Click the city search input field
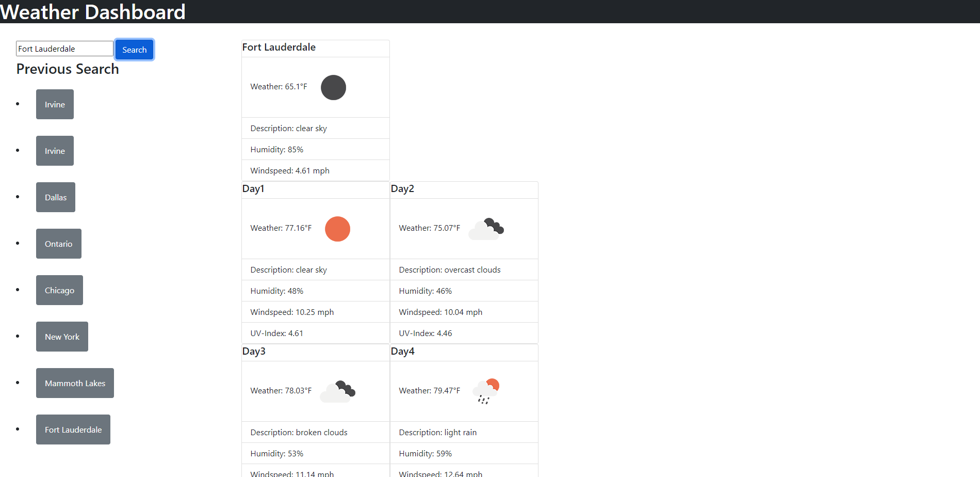This screenshot has height=477, width=980. [64, 48]
